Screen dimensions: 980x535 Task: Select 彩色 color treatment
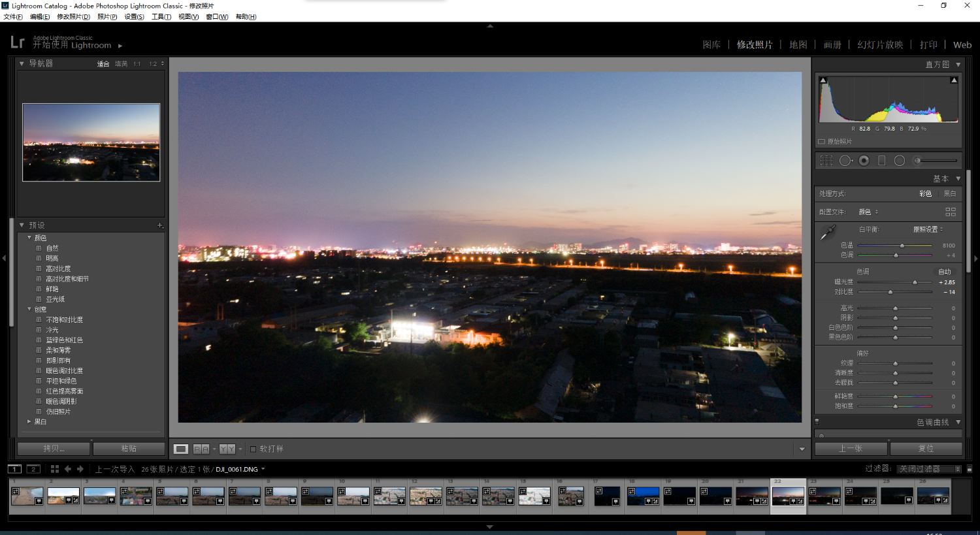925,193
